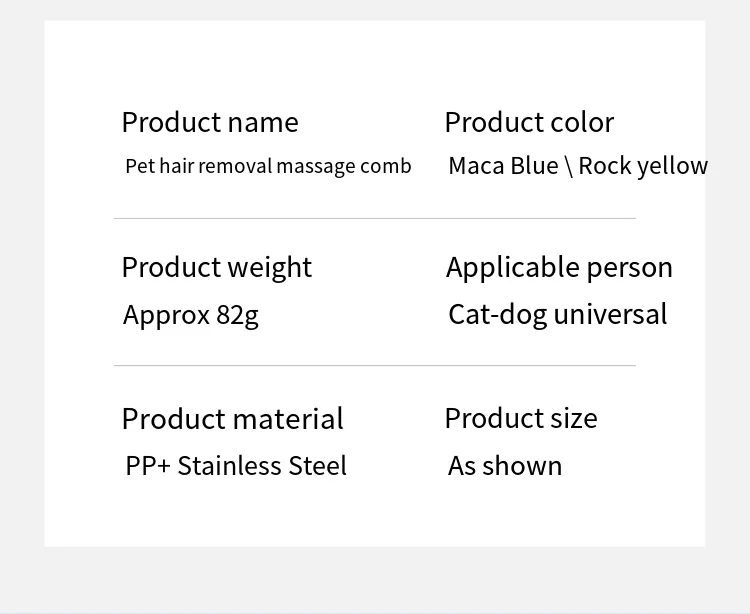Click the "Product color" heading
This screenshot has width=750, height=614.
pyautogui.click(x=529, y=122)
